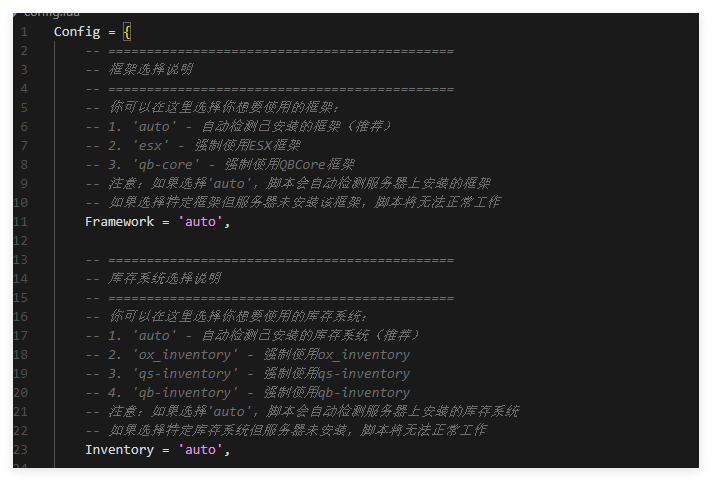Click the 'auto' string value of Inventory
Viewport: 712px width, 481px height.
click(x=203, y=450)
